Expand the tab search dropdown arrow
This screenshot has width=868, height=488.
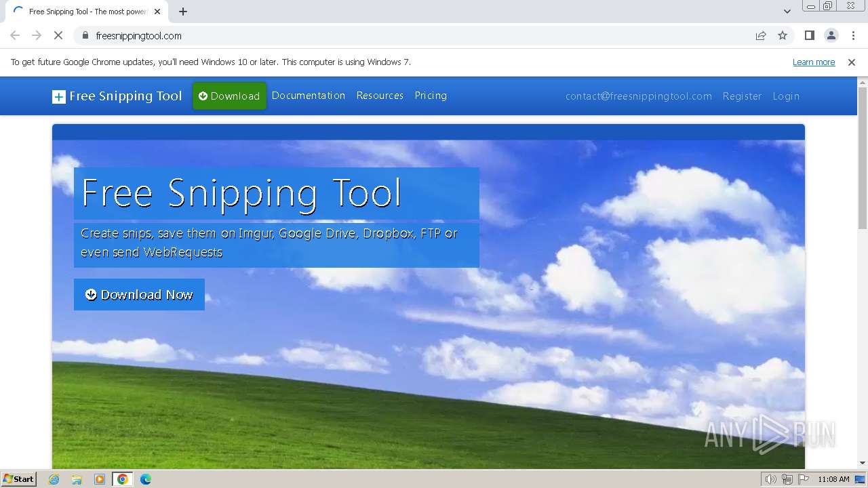(787, 12)
